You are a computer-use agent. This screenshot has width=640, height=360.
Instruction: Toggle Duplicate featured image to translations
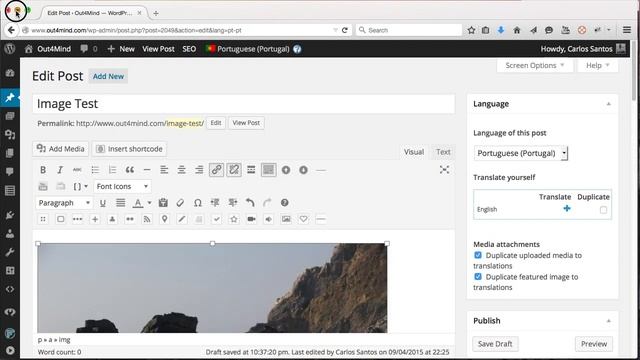pyautogui.click(x=478, y=276)
